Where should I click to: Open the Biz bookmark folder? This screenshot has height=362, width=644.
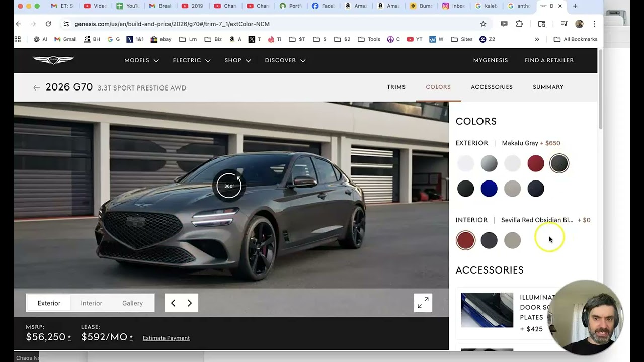click(213, 39)
